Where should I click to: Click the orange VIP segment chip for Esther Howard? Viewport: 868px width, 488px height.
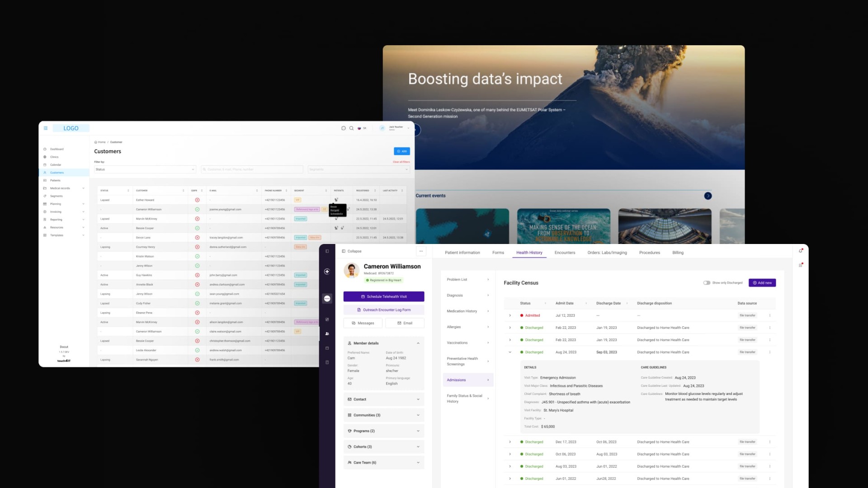(x=297, y=200)
